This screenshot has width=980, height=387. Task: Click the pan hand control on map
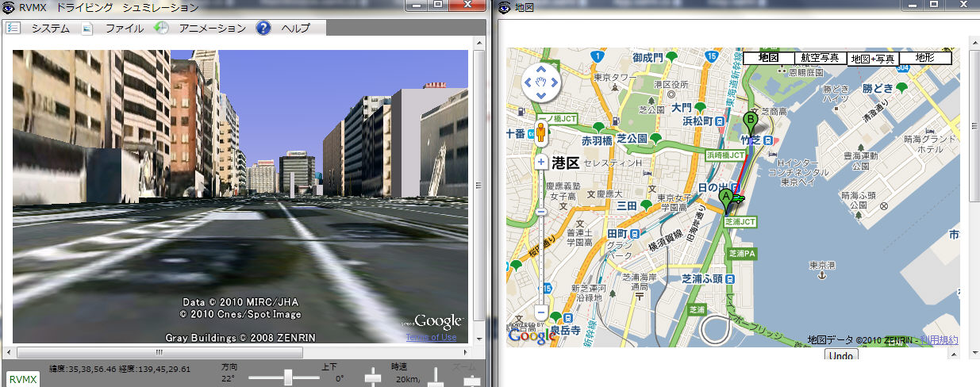[541, 82]
